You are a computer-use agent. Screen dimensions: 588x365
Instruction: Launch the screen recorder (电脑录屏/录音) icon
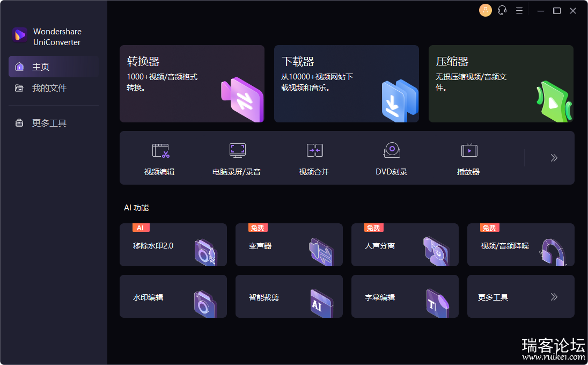(x=237, y=151)
